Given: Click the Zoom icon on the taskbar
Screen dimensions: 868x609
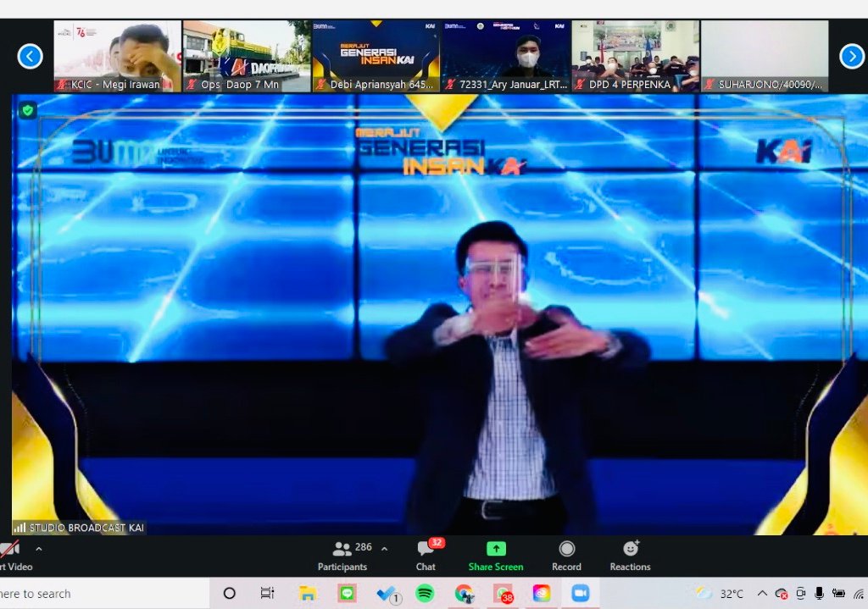Looking at the screenshot, I should pos(580,594).
